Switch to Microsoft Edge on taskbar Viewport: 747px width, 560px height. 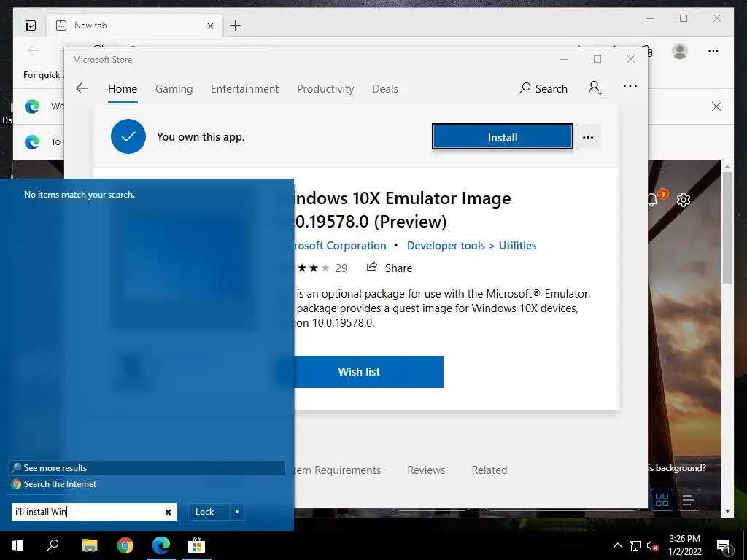coord(161,545)
